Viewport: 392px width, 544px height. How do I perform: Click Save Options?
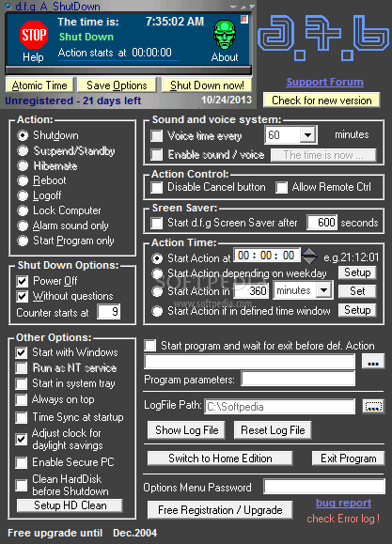(117, 85)
